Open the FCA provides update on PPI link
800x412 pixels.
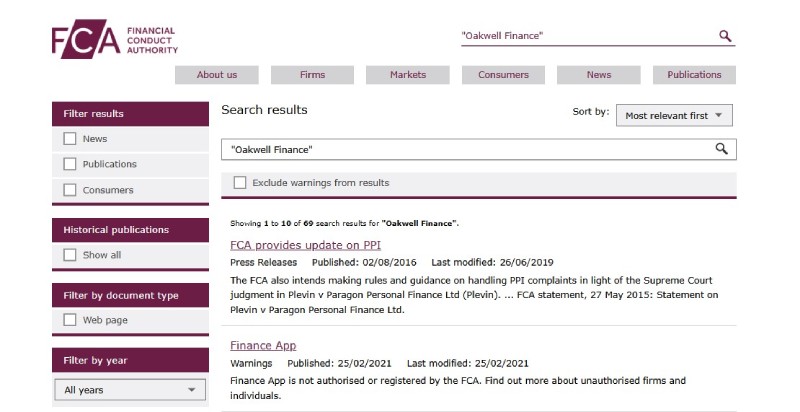(306, 245)
